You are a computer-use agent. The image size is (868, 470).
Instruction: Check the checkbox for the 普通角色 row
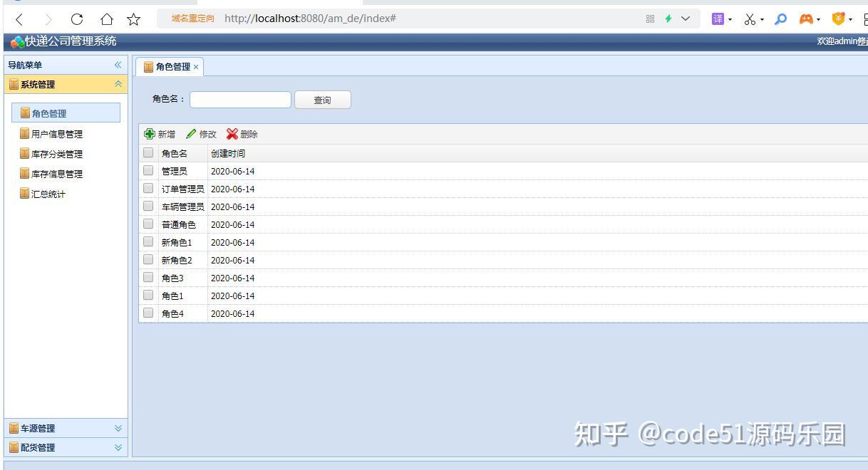click(x=148, y=224)
